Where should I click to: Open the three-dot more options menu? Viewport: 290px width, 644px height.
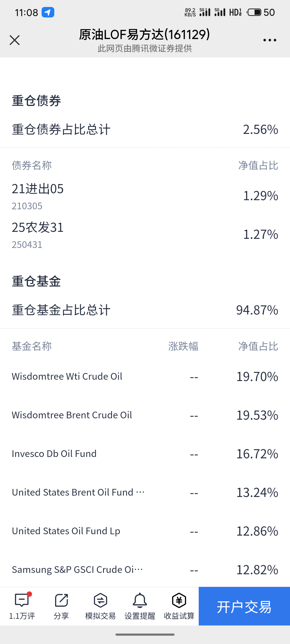tap(270, 40)
